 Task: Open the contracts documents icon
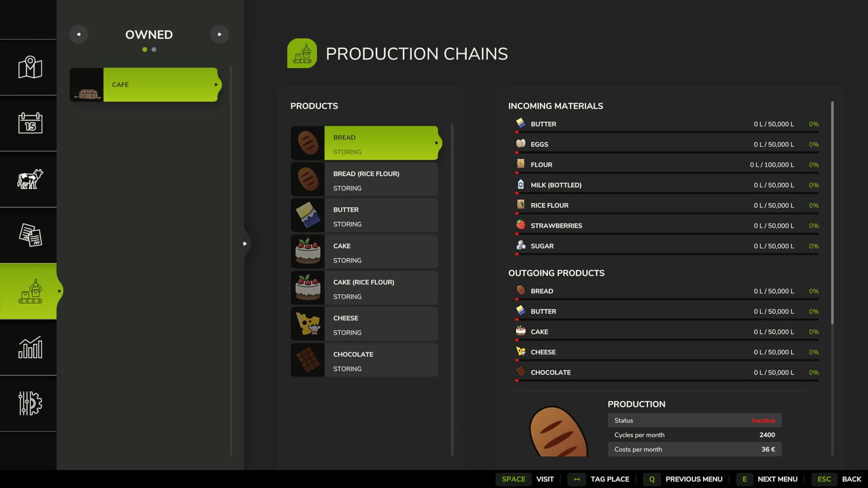click(30, 235)
